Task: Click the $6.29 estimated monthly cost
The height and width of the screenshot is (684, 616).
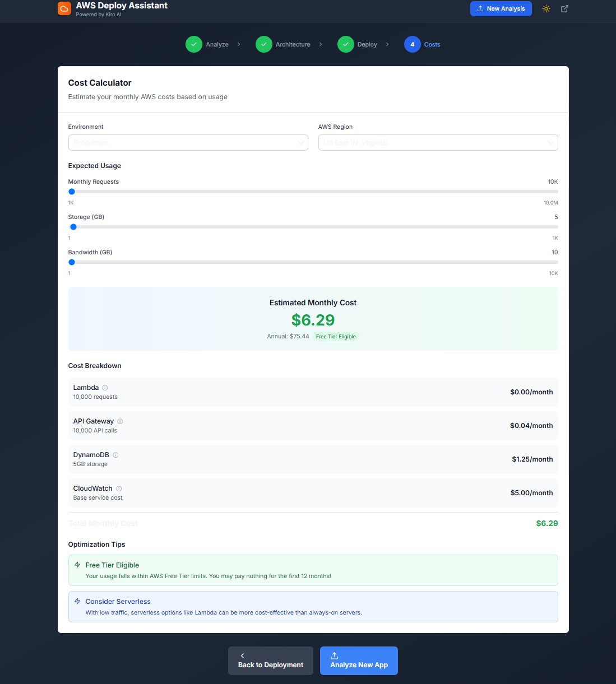Action: (x=313, y=320)
